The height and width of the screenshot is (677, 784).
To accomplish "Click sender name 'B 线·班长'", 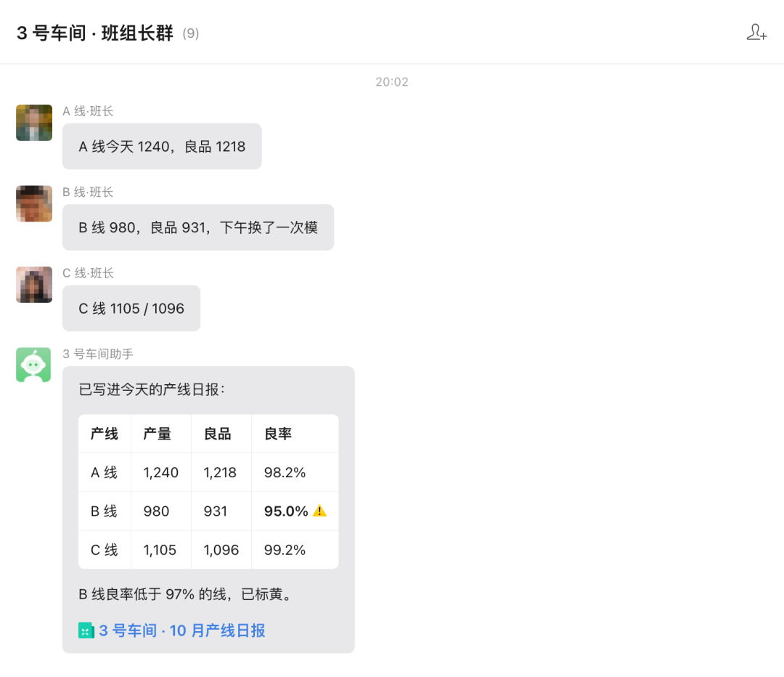I will pyautogui.click(x=88, y=192).
